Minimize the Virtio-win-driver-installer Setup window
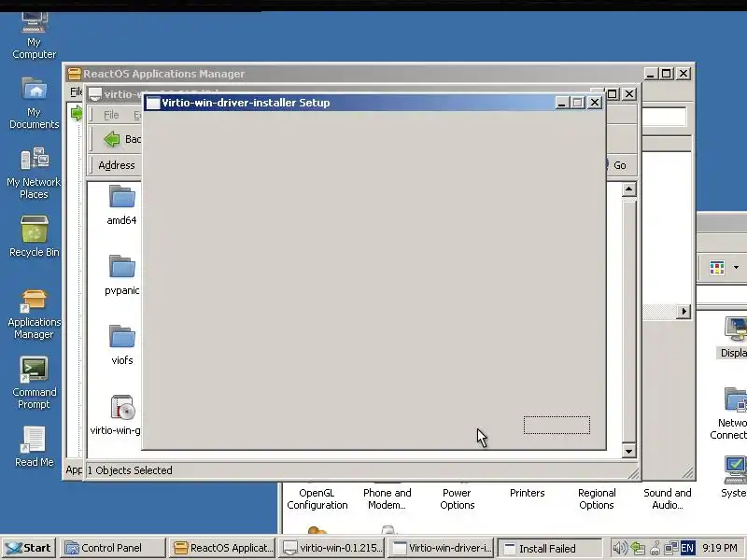The width and height of the screenshot is (747, 560). (562, 103)
